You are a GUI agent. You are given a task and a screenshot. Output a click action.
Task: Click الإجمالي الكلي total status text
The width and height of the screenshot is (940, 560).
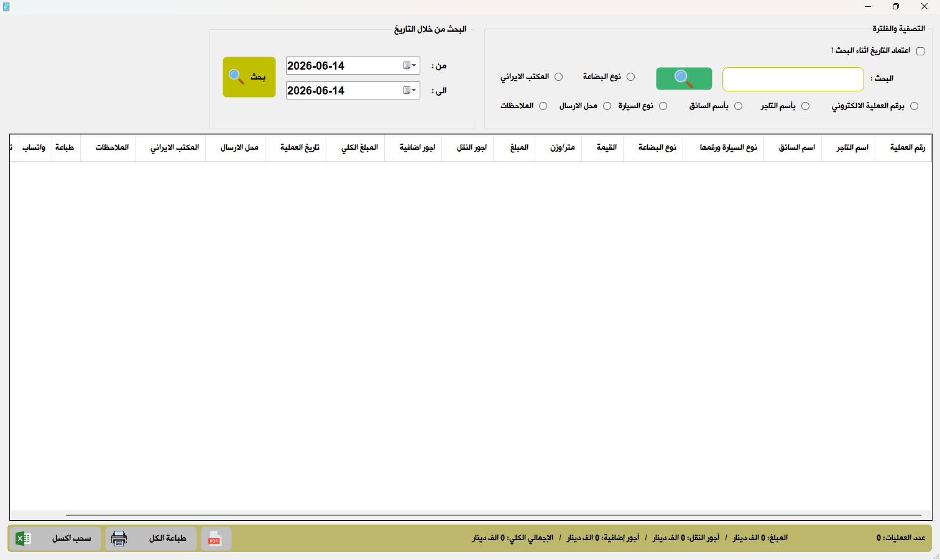click(x=513, y=538)
